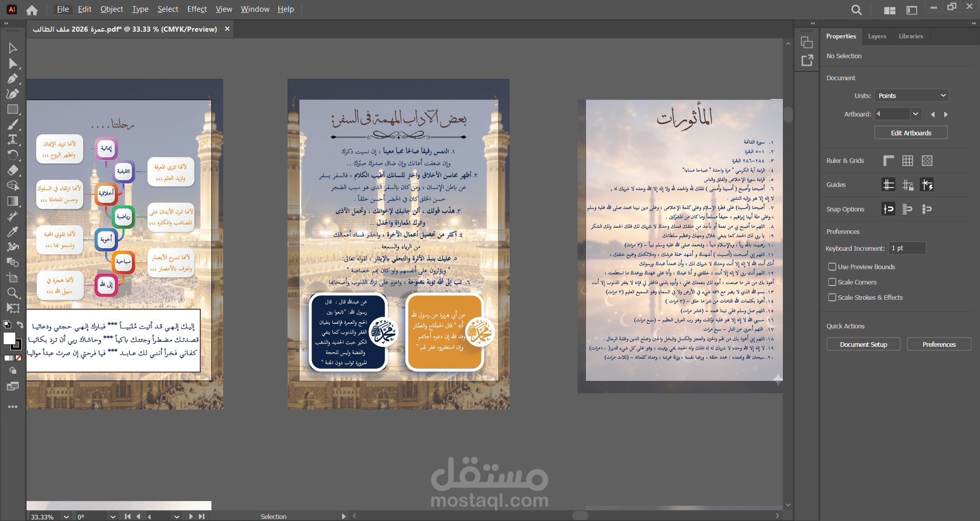Viewport: 980px width, 521px height.
Task: Select the Direct Selection tool
Action: (x=13, y=63)
